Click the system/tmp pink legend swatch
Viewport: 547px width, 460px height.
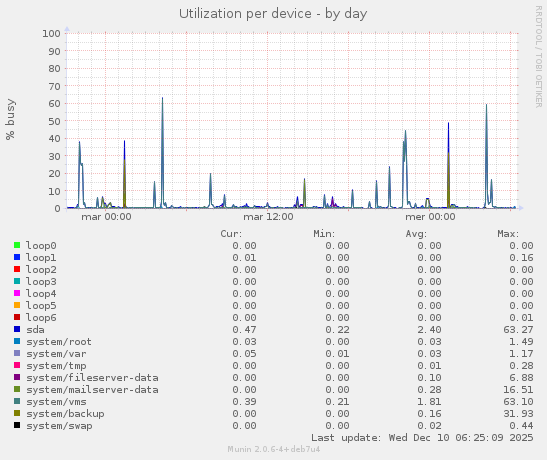point(17,365)
